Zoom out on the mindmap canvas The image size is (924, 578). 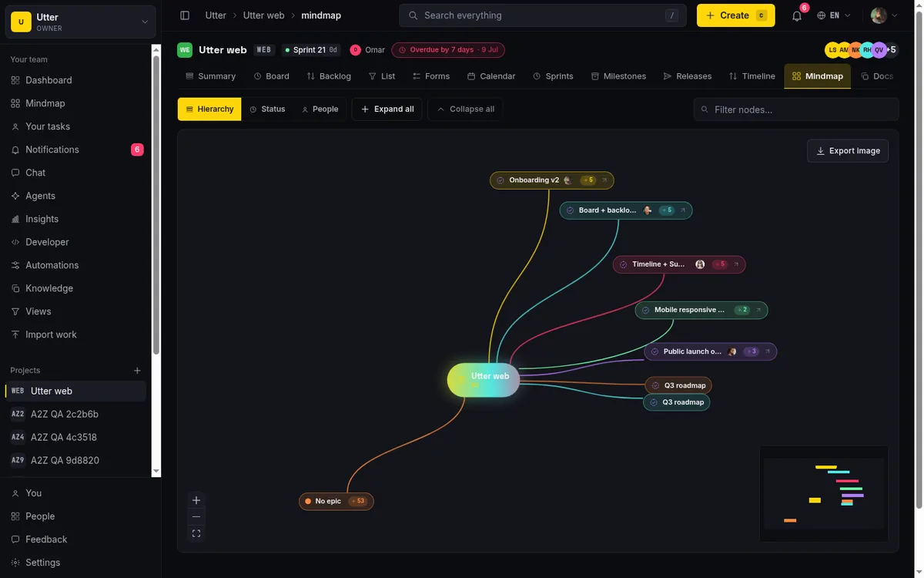[196, 516]
